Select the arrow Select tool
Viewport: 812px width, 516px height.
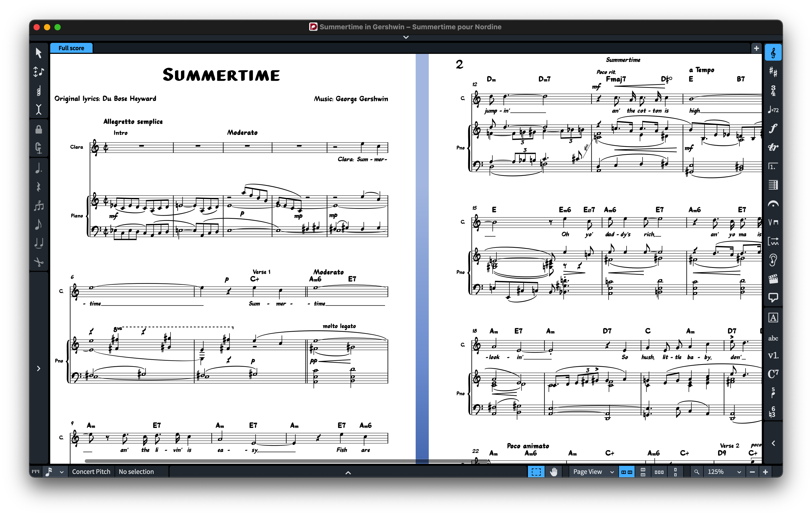(38, 53)
